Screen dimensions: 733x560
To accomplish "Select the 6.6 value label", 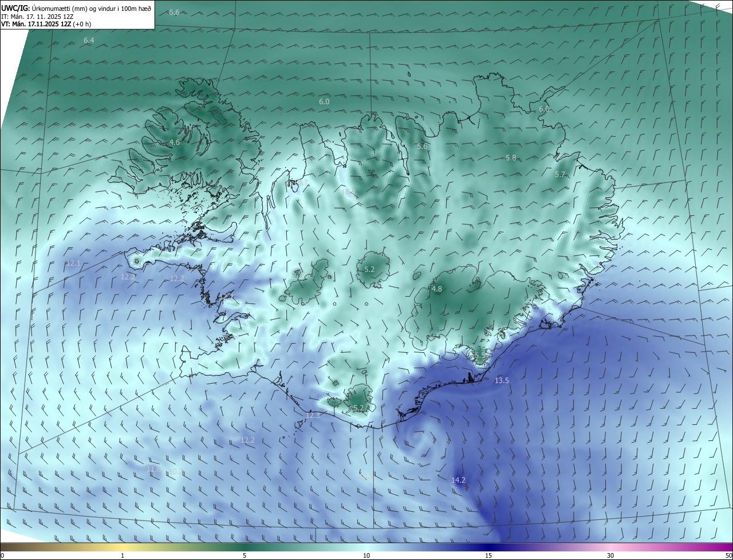I will tap(174, 12).
